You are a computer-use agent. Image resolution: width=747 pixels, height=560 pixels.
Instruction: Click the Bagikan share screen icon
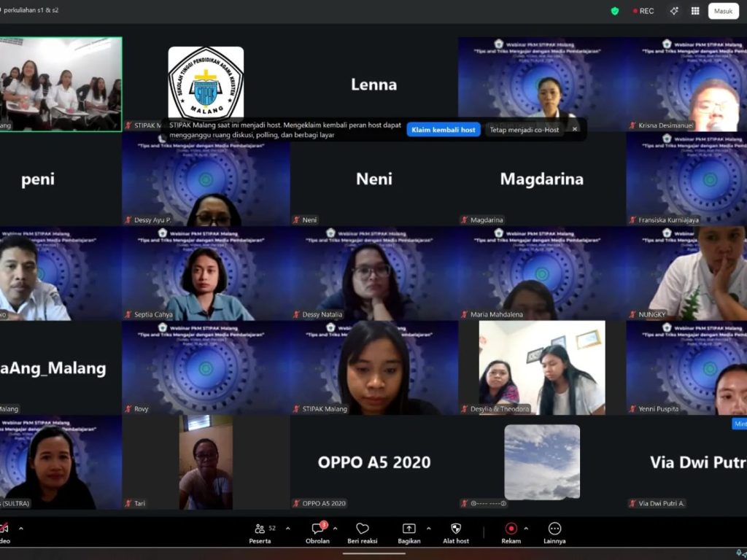pos(409,532)
